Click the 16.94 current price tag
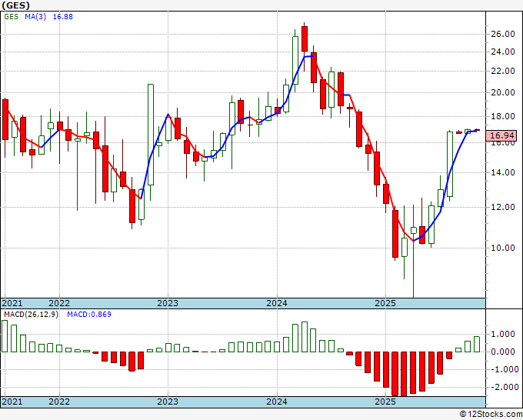This screenshot has height=420, width=523. 501,135
